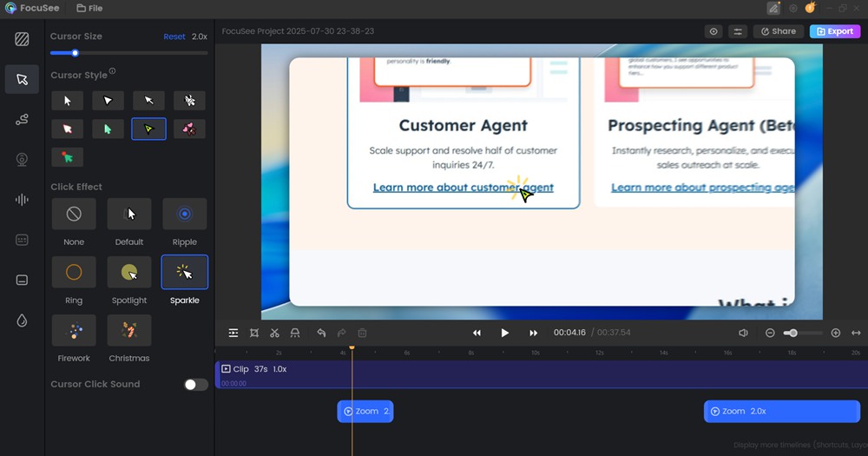Viewport: 868px width, 456px height.
Task: Open the File menu
Action: [89, 9]
